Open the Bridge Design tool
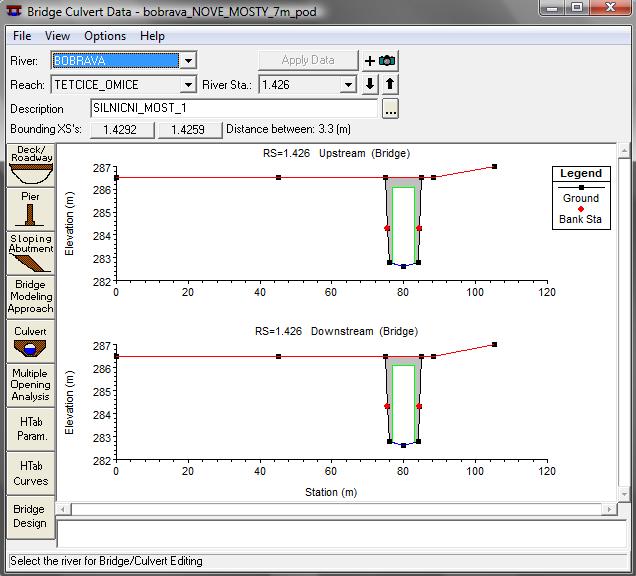The image size is (636, 576). tap(31, 517)
